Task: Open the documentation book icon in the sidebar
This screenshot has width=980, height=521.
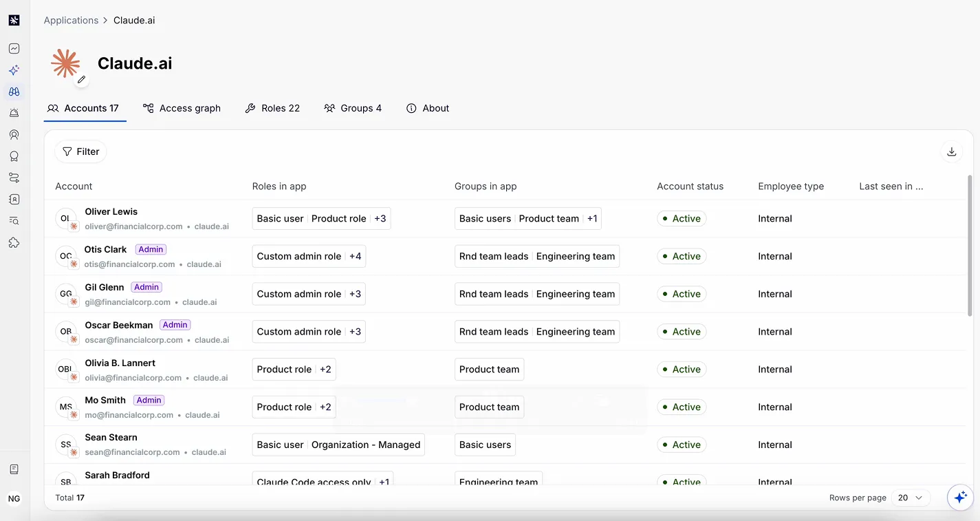Action: [x=14, y=469]
